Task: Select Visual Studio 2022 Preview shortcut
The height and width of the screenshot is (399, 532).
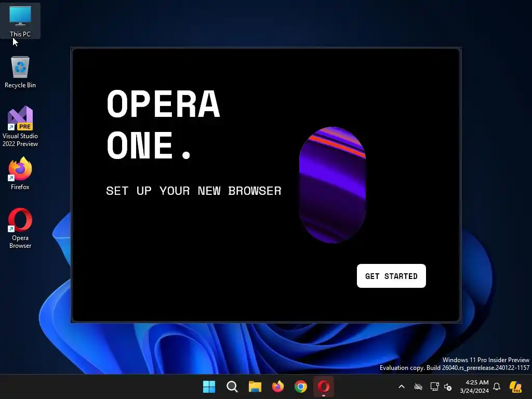Action: click(x=20, y=126)
